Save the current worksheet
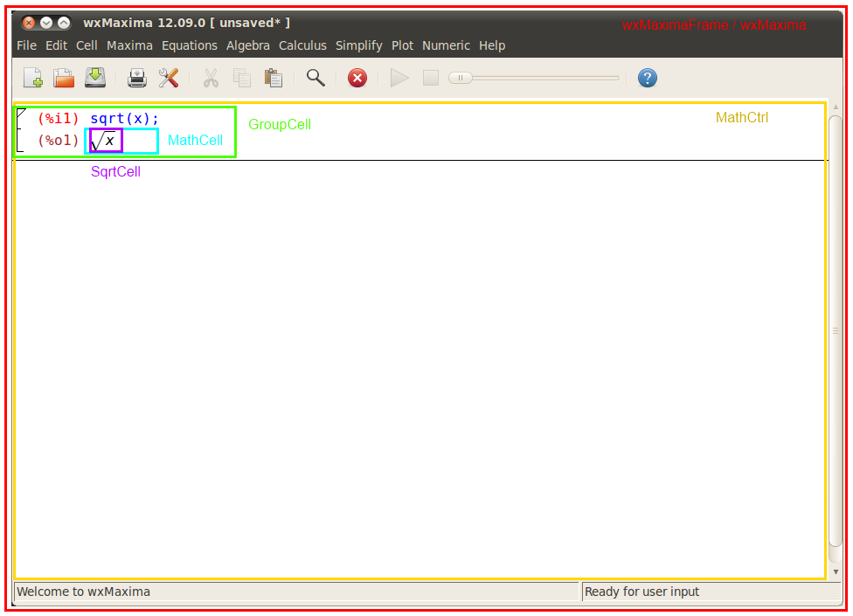Image resolution: width=853 pixels, height=616 pixels. (x=94, y=78)
